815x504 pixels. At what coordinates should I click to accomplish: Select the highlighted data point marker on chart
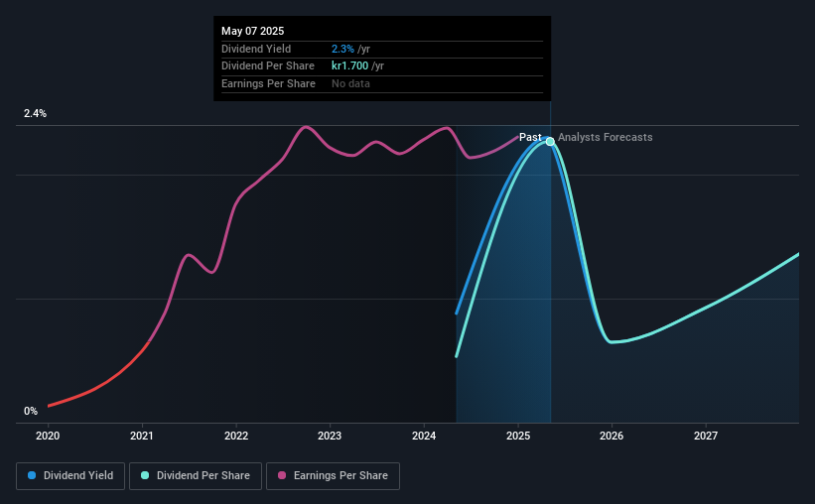click(x=550, y=141)
